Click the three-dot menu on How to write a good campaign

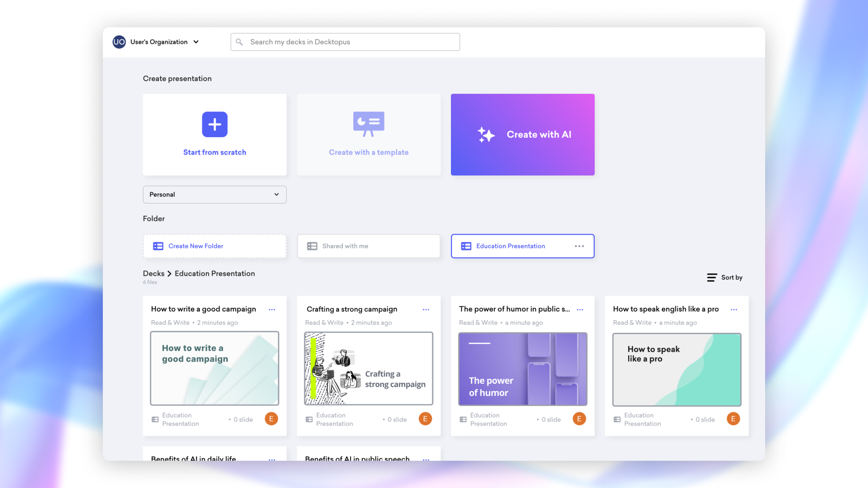271,309
